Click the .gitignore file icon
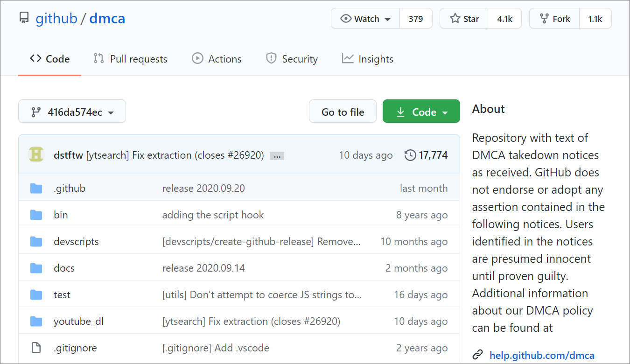 (36, 348)
